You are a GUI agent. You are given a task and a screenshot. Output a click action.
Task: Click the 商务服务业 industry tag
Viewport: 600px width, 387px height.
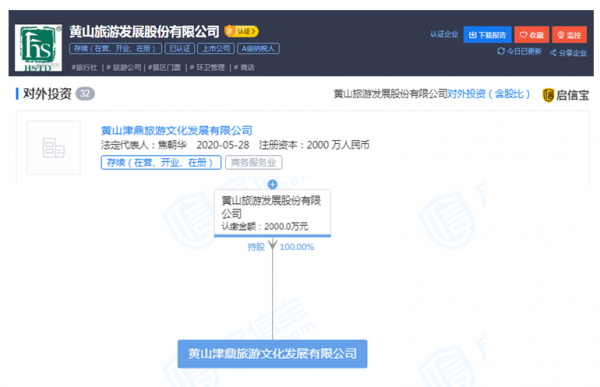pyautogui.click(x=254, y=162)
